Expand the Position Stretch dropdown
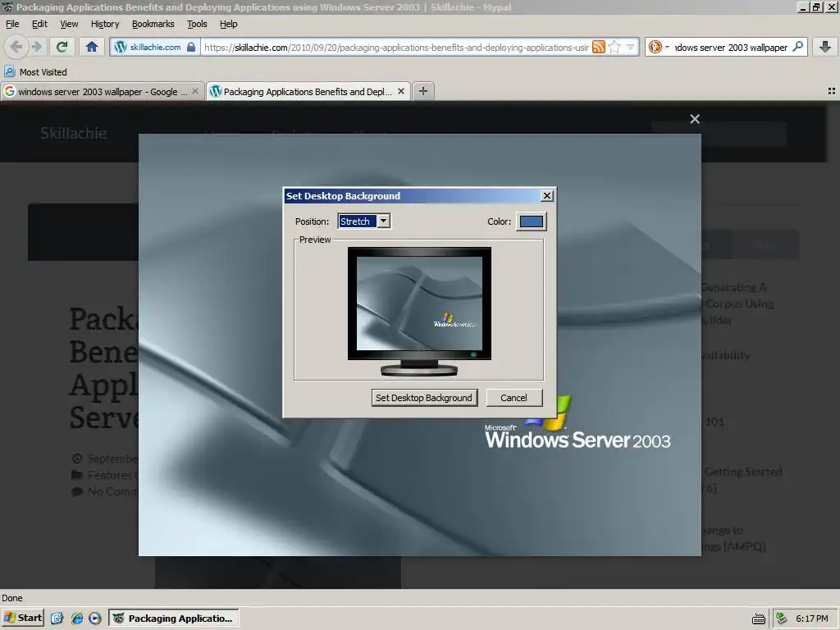Screen dimensions: 840x630 [x=384, y=221]
